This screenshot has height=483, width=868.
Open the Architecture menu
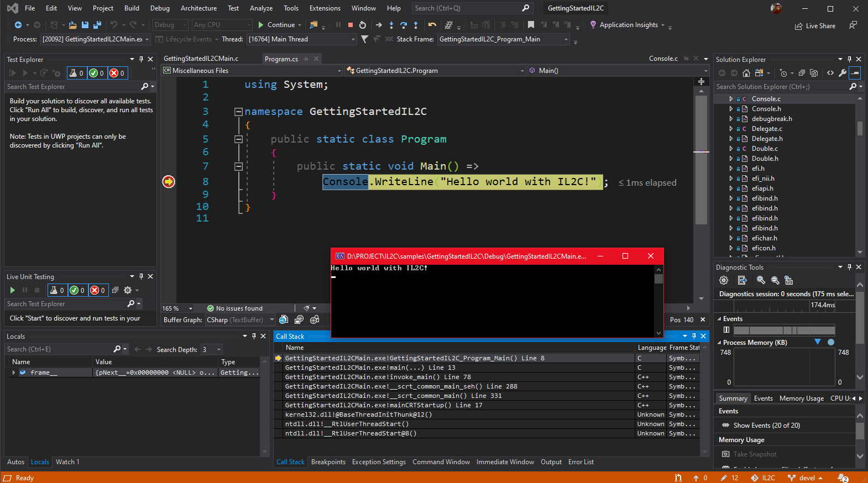pyautogui.click(x=198, y=8)
